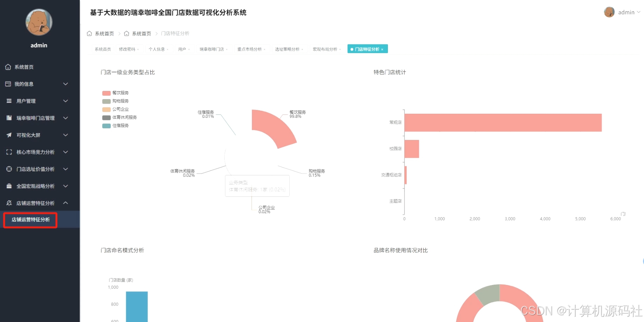Click the 门店选址价值分析 circle icon

9,169
